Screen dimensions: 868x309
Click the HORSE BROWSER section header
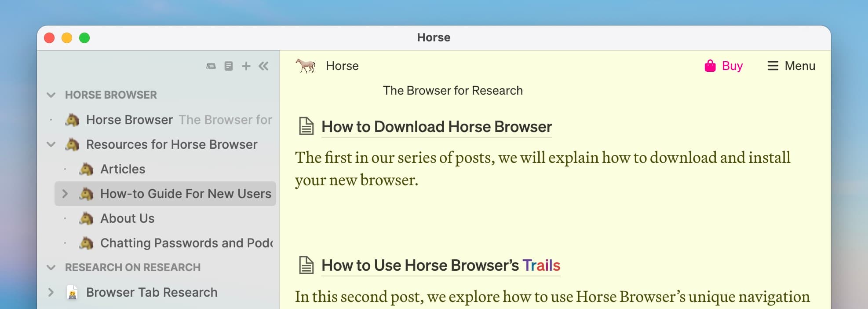(x=111, y=95)
